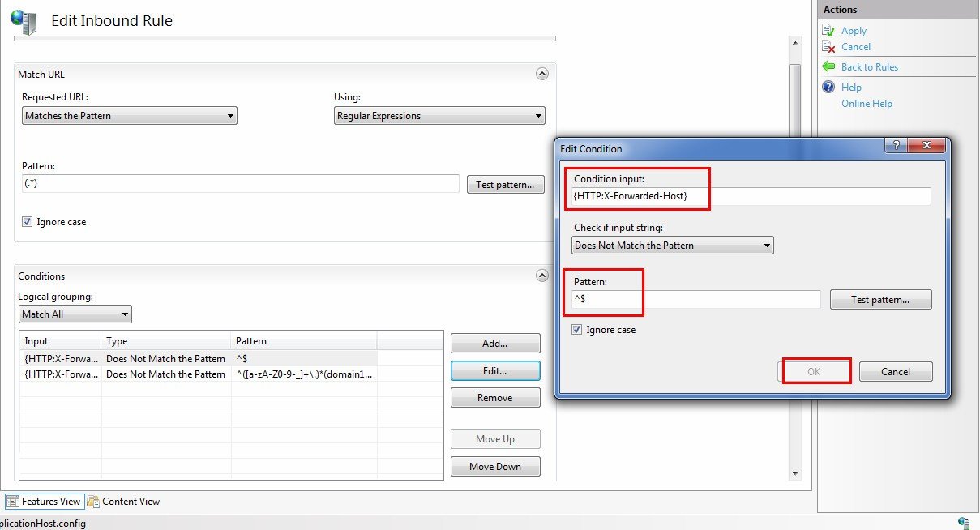This screenshot has width=980, height=530.
Task: Click the Match URL Pattern field
Action: coord(241,184)
